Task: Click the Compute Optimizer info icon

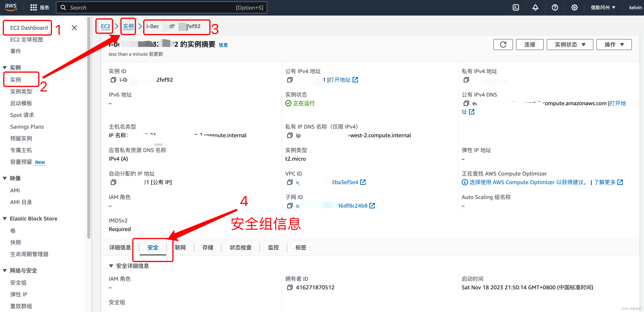Action: coord(465,182)
